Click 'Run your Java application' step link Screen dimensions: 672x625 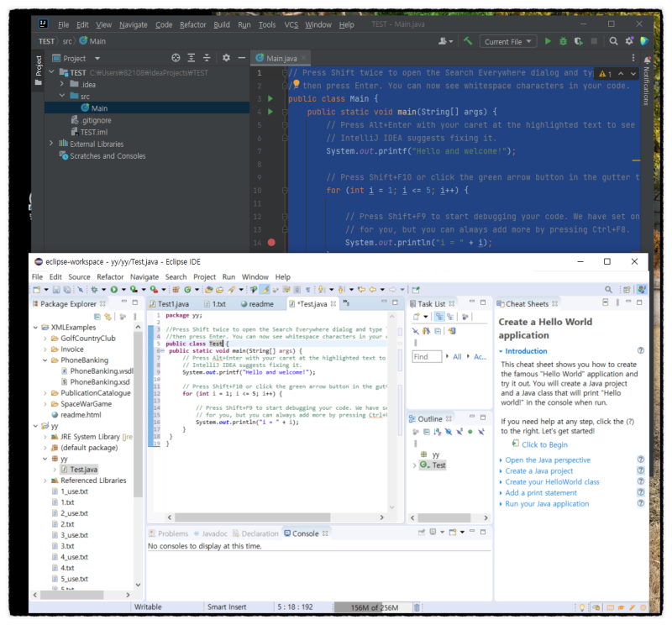tap(547, 504)
